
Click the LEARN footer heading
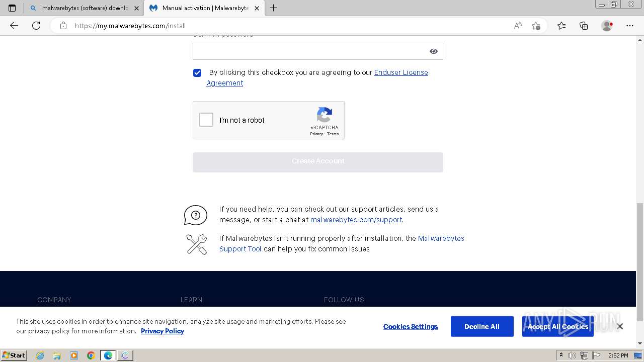191,300
